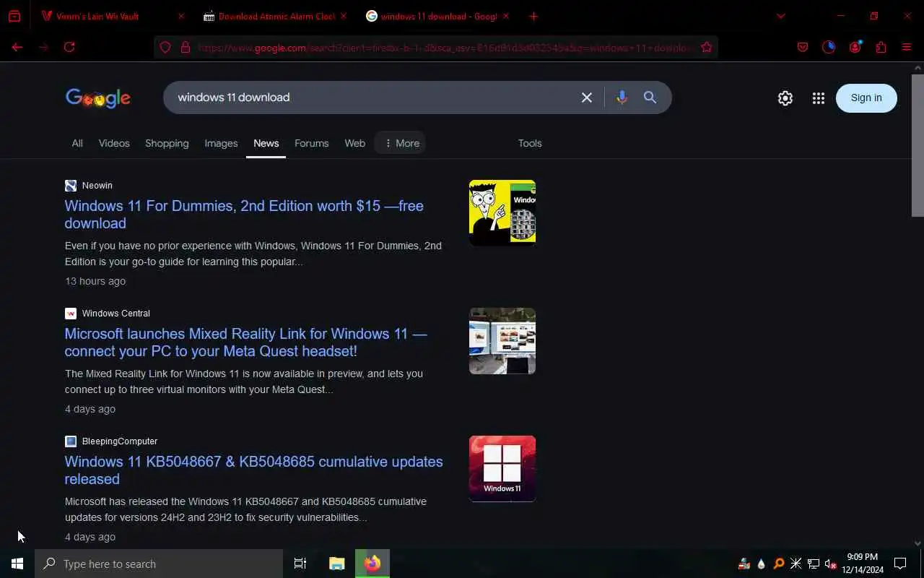This screenshot has width=924, height=578.
Task: Open the KB5048667 & KB5048685 cumulative updates article
Action: tap(254, 470)
